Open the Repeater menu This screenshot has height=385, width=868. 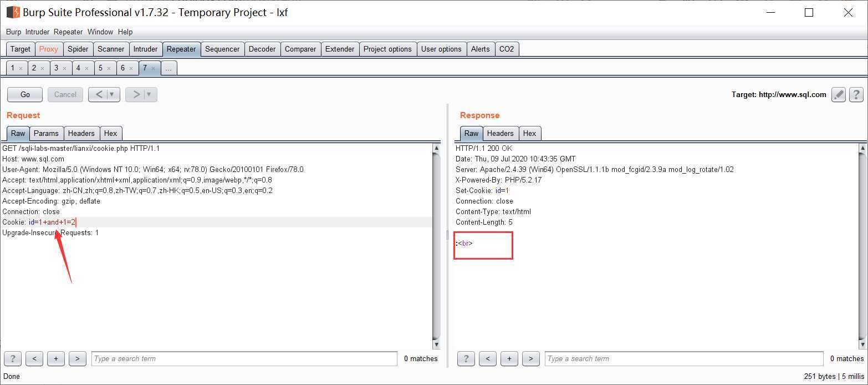(x=68, y=32)
